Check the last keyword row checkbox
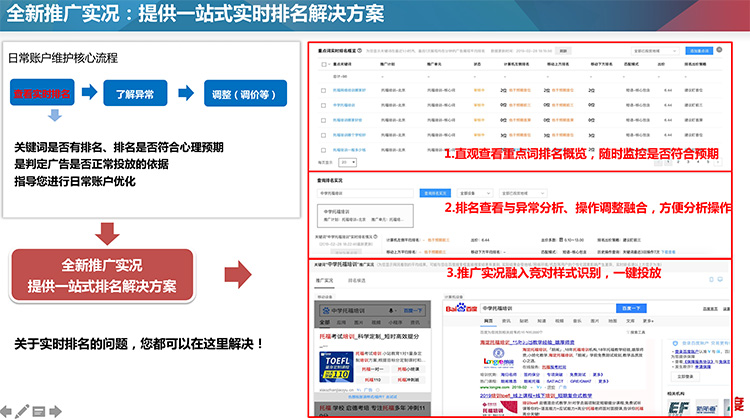 (322, 149)
